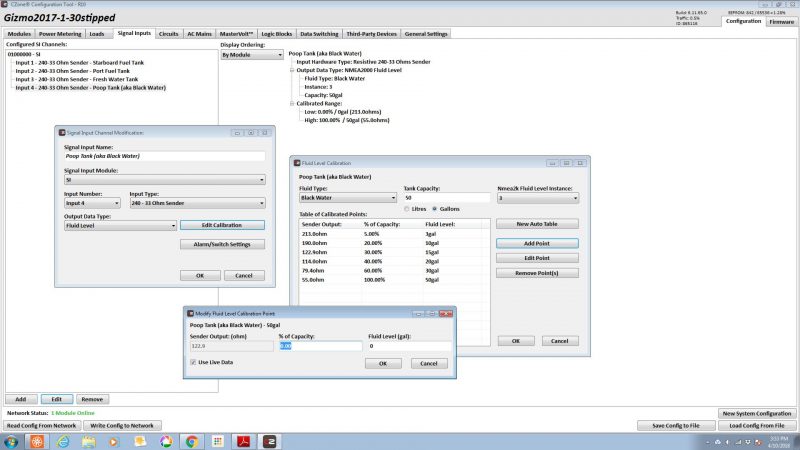800x450 pixels.
Task: Select the Gallons radio button
Action: [x=435, y=208]
